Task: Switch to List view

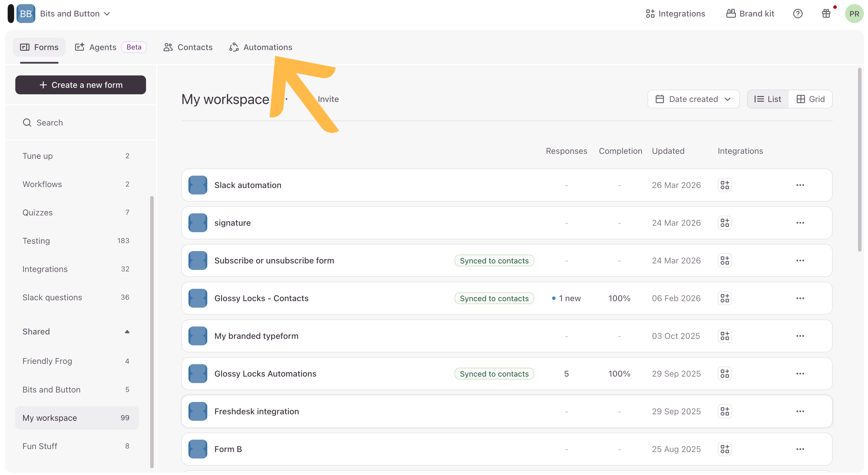Action: click(x=768, y=99)
